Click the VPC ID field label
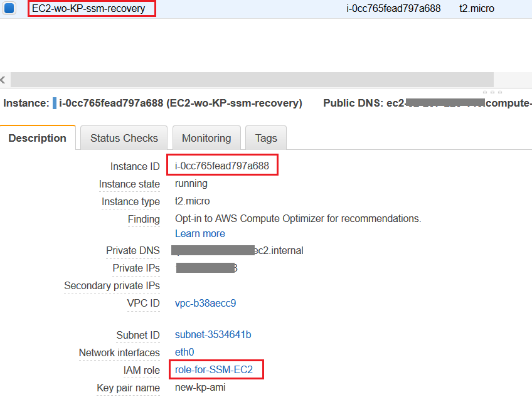Viewport: 532px width, 402px height. point(143,304)
